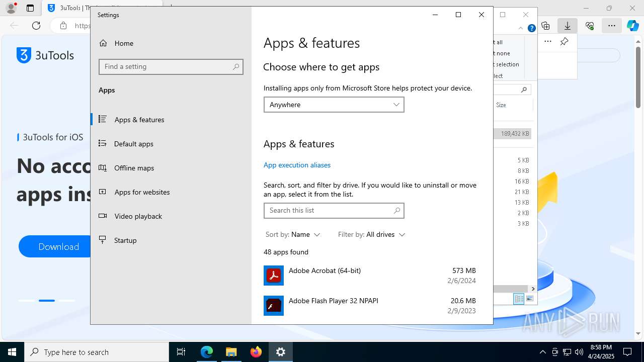This screenshot has width=644, height=362.
Task: Click the Search this list field
Action: click(x=334, y=210)
